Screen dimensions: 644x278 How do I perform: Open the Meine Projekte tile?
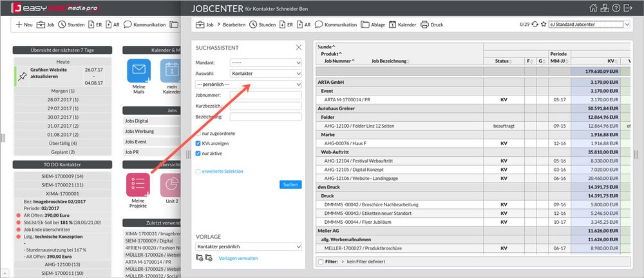[138, 185]
